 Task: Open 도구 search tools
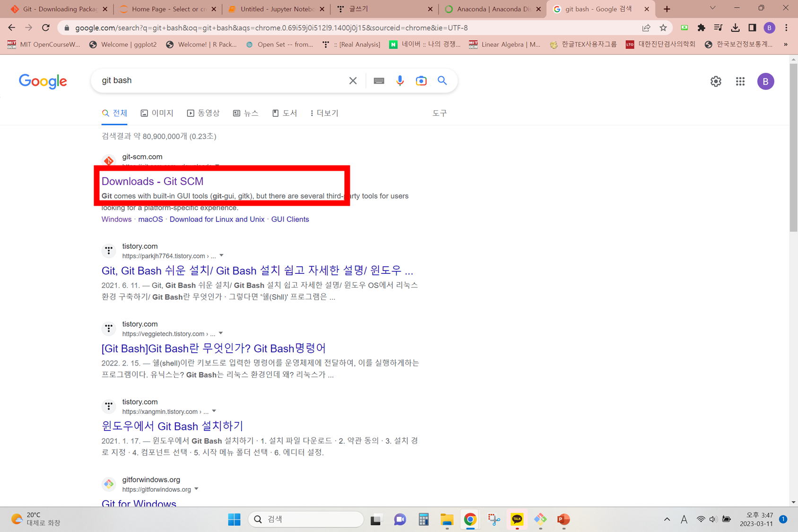pos(440,113)
